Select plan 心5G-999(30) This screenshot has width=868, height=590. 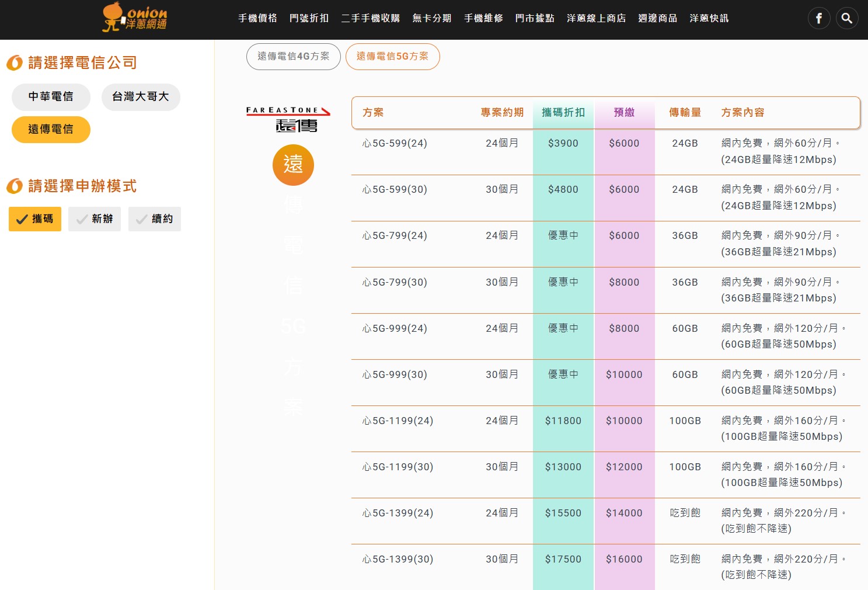click(x=395, y=374)
